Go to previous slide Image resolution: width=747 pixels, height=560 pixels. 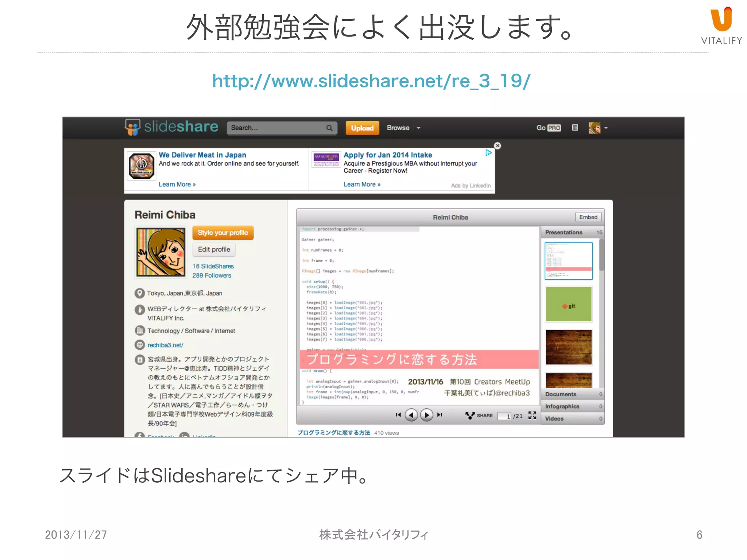pos(411,415)
